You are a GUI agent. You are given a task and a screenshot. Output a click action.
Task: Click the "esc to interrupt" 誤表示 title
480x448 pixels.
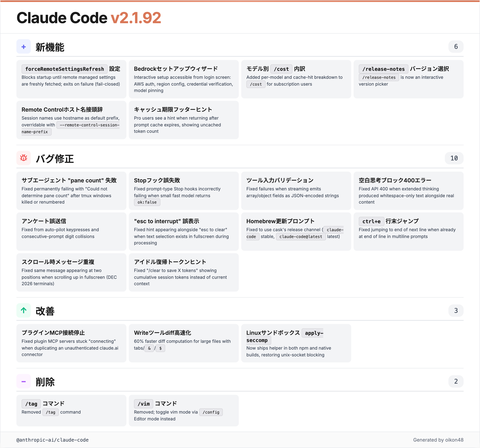(x=166, y=221)
